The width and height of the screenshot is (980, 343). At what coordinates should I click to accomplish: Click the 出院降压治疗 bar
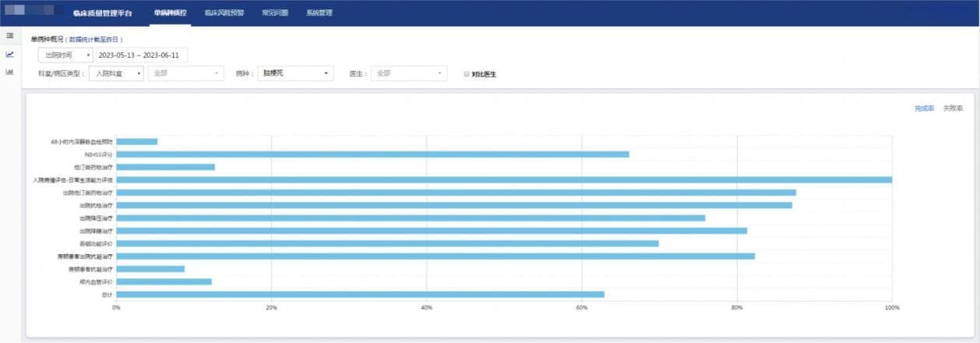[x=411, y=218]
